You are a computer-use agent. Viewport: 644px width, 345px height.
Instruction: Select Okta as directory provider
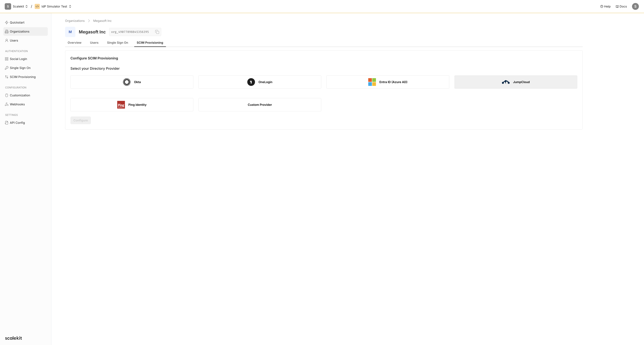pos(132,82)
